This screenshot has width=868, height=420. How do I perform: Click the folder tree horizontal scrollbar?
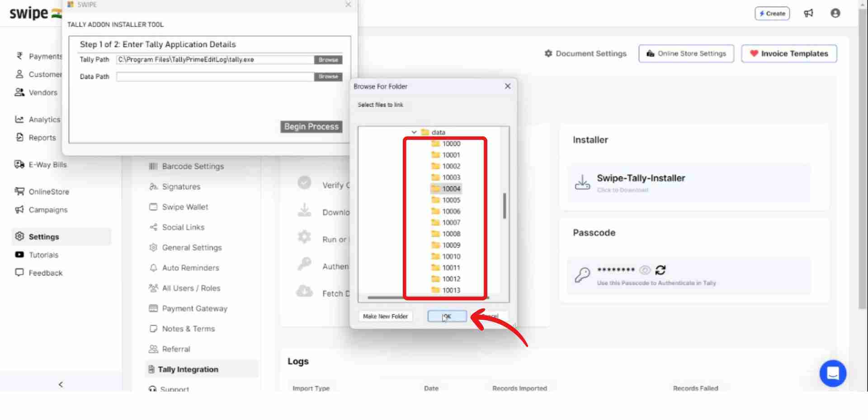pyautogui.click(x=429, y=298)
